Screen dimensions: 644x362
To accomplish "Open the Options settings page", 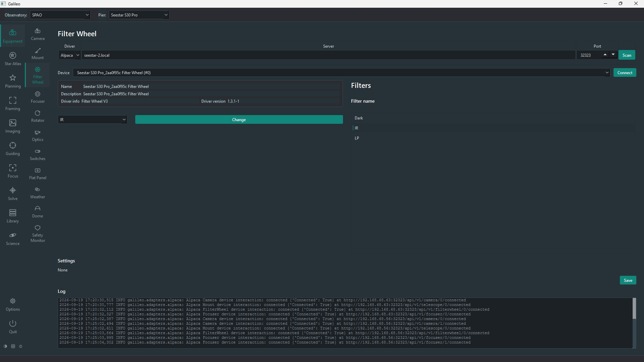I will pos(13,304).
